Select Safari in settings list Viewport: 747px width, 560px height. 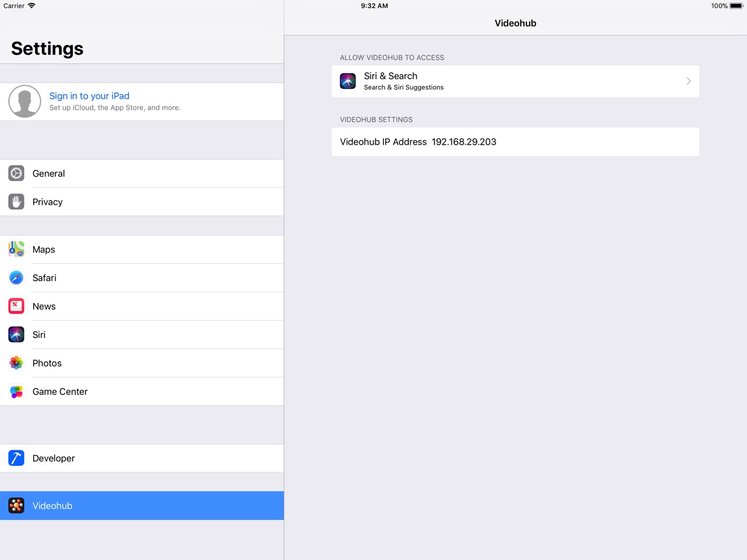142,278
